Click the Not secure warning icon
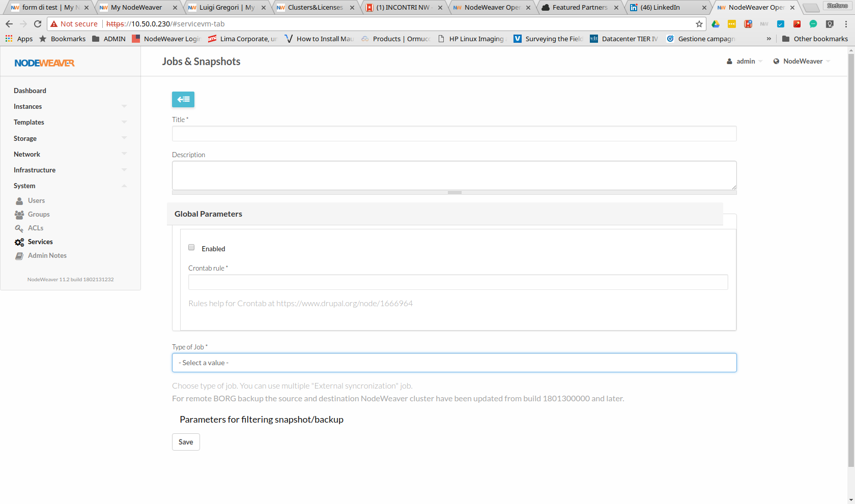855x504 pixels. [x=54, y=24]
